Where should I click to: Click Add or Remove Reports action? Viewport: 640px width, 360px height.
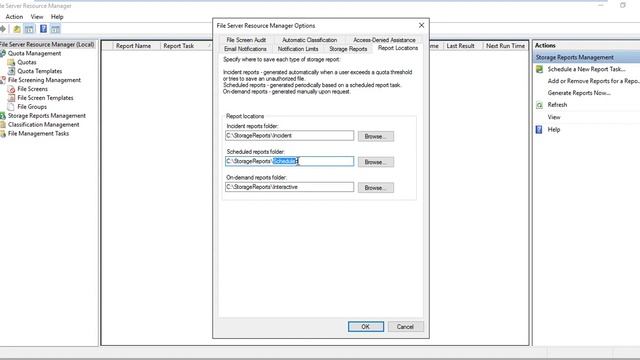[x=593, y=81]
